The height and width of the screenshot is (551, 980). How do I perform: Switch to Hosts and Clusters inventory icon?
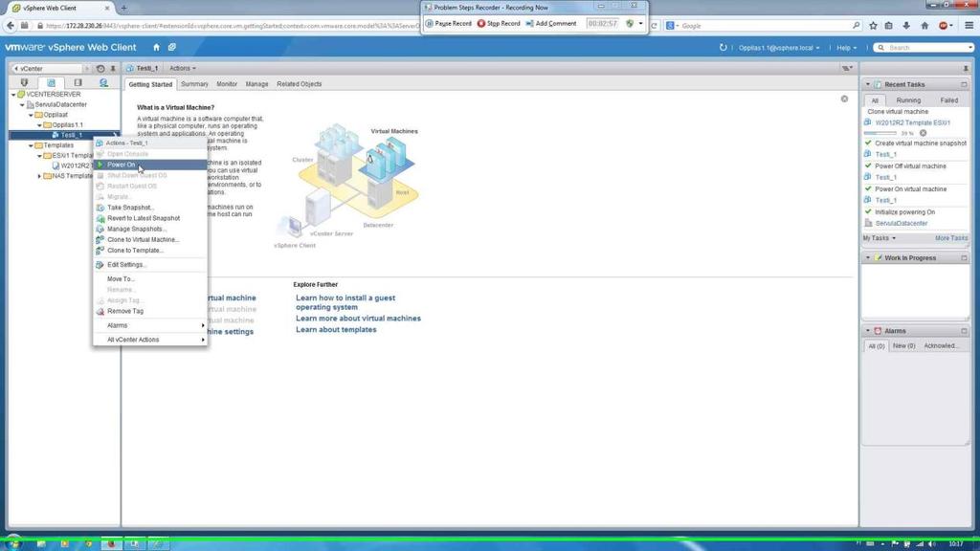[24, 82]
